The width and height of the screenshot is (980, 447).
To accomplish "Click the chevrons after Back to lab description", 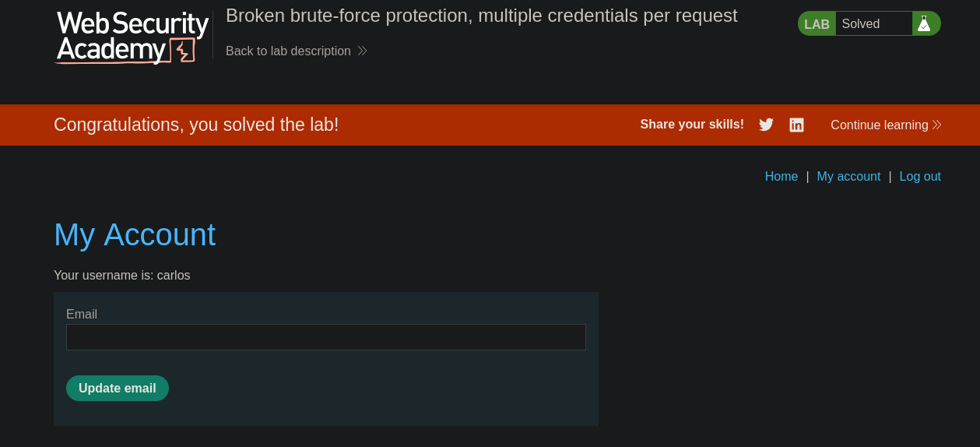I will [x=362, y=51].
